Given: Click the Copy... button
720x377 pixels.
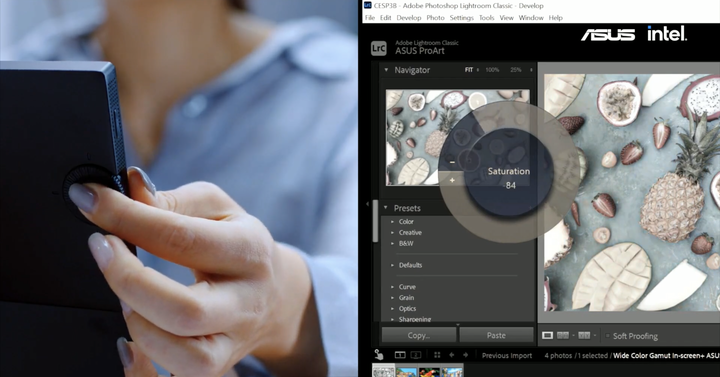Looking at the screenshot, I should 419,335.
